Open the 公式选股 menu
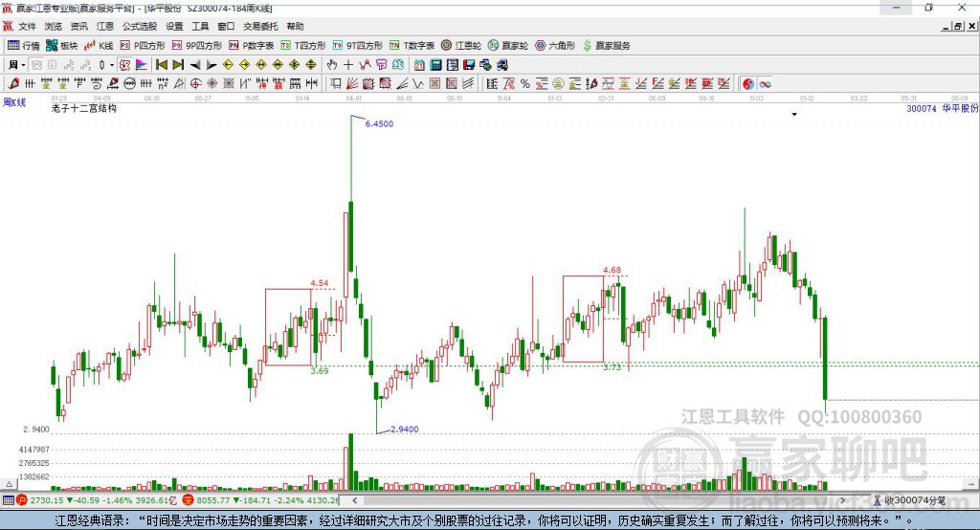 [x=140, y=26]
